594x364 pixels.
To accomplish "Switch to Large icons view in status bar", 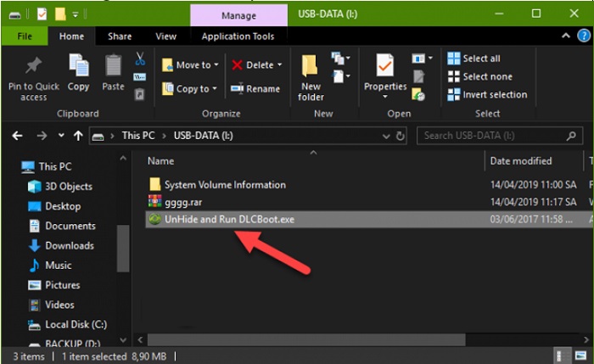I will click(x=580, y=356).
